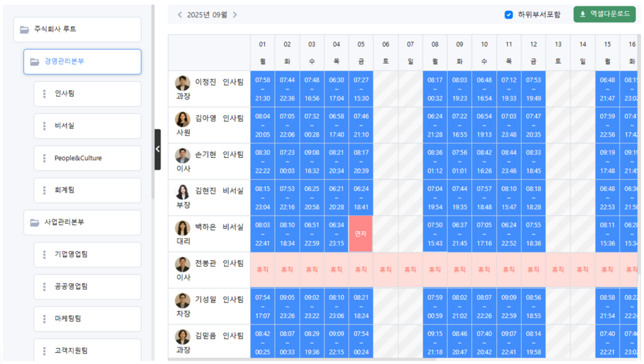Click 이정진's profile avatar
The height and width of the screenshot is (364, 644).
(x=182, y=83)
